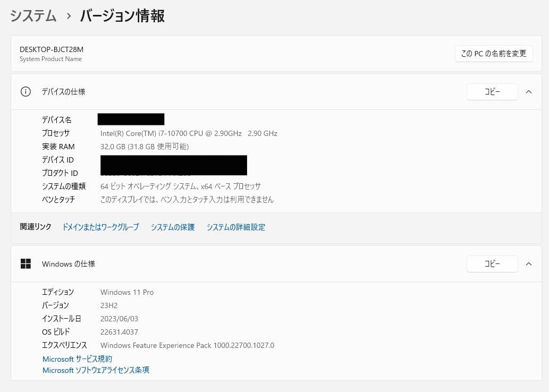Click the breadcrumb separator arrow
The image size is (549, 392).
(69, 16)
